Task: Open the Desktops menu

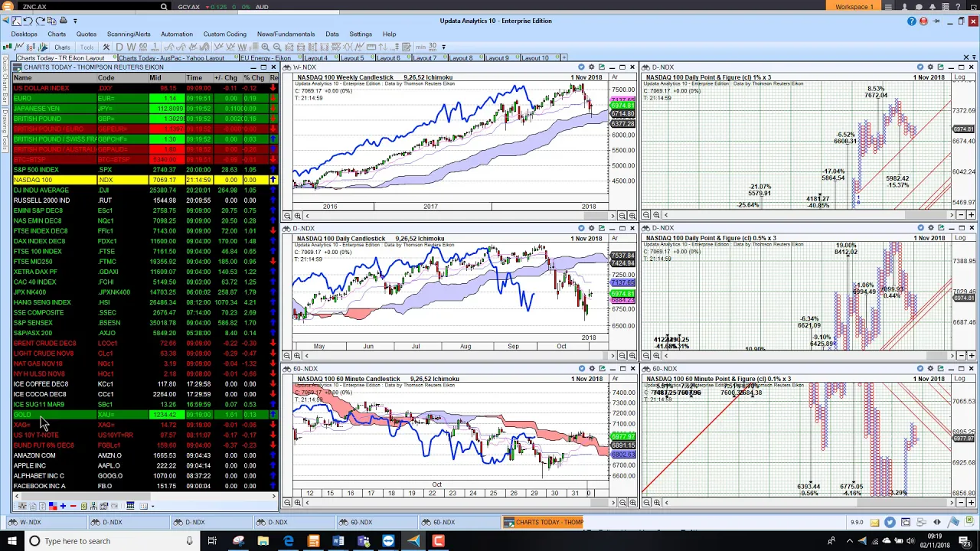Action: pyautogui.click(x=24, y=34)
